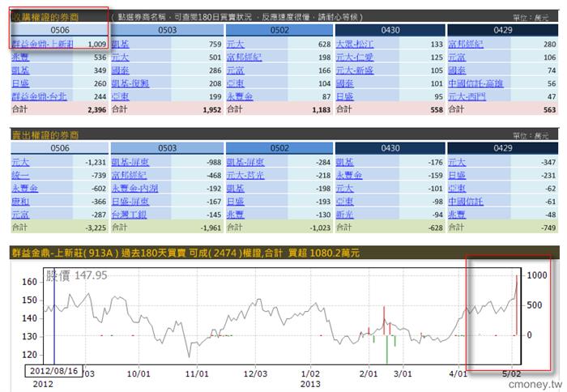
Task: Click 兆豐 link under 0506 buy column
Action: click(x=19, y=57)
